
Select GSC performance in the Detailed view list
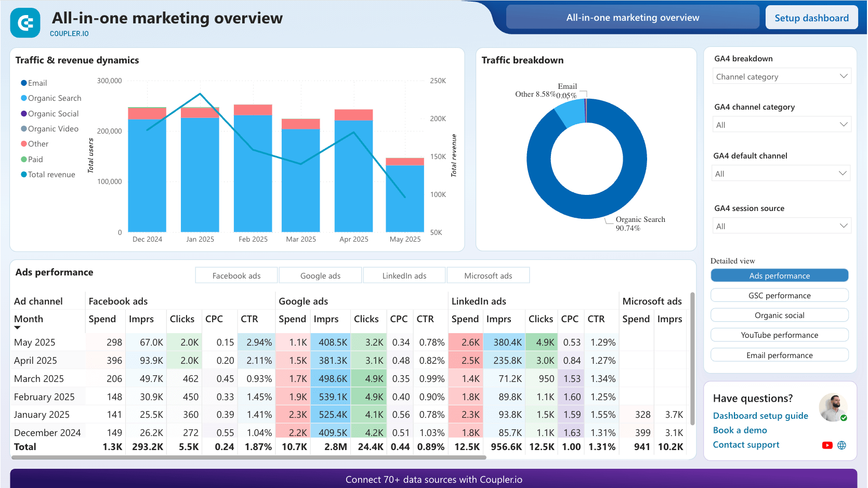[x=779, y=295]
